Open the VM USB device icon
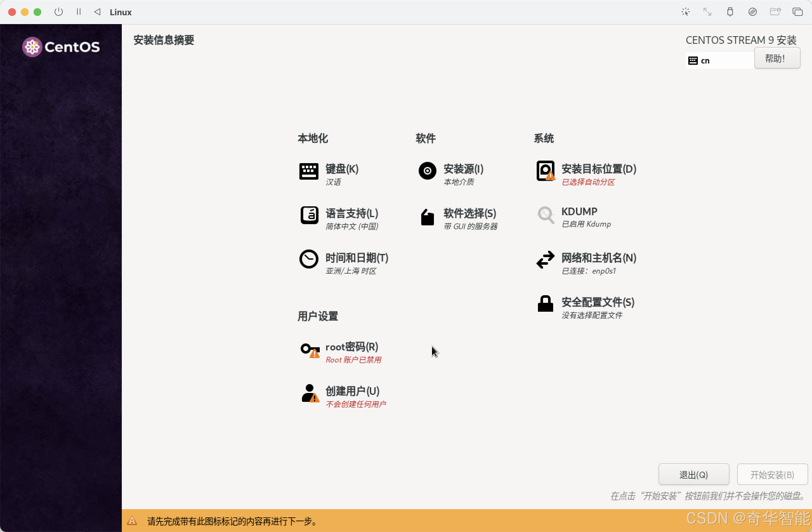812x532 pixels. click(x=730, y=12)
